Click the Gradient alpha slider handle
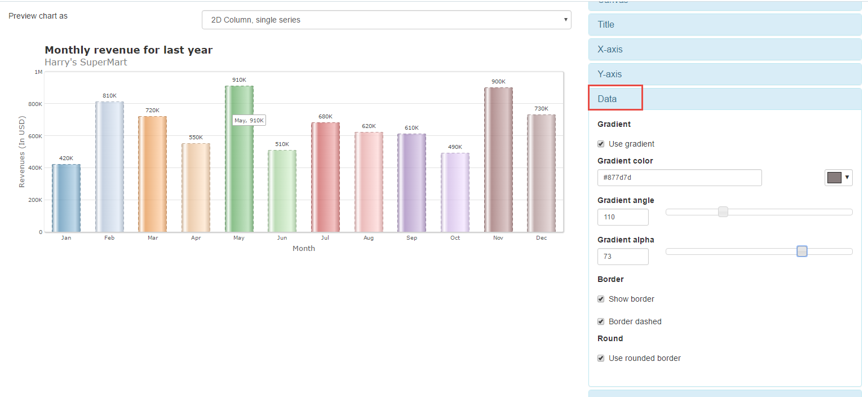This screenshot has height=397, width=868. coord(802,252)
